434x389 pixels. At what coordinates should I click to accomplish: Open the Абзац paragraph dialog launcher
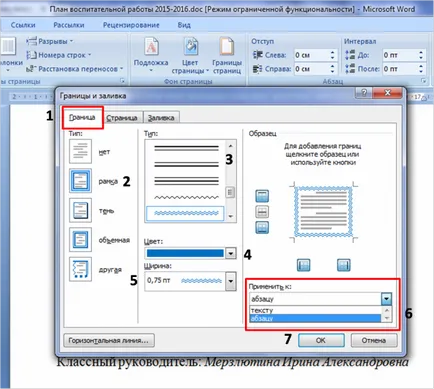[423, 81]
